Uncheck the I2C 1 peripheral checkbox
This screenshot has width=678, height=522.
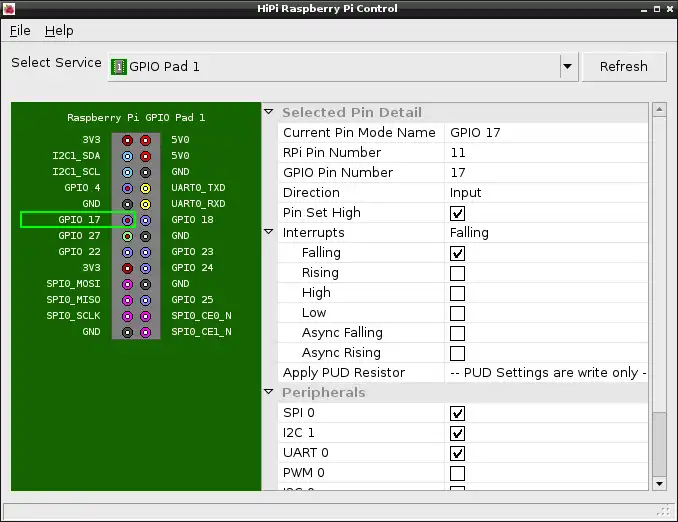tap(457, 433)
